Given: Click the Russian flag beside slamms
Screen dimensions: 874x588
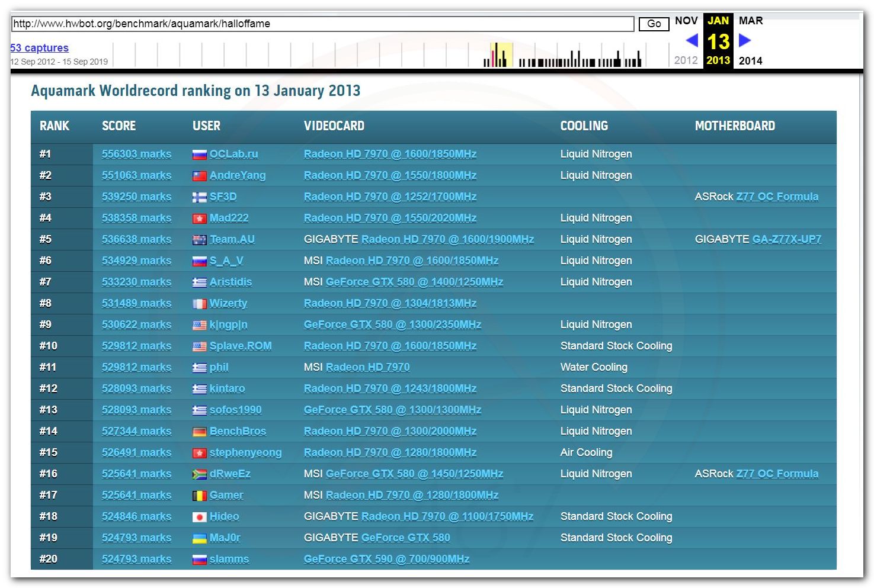Looking at the screenshot, I should pyautogui.click(x=199, y=560).
